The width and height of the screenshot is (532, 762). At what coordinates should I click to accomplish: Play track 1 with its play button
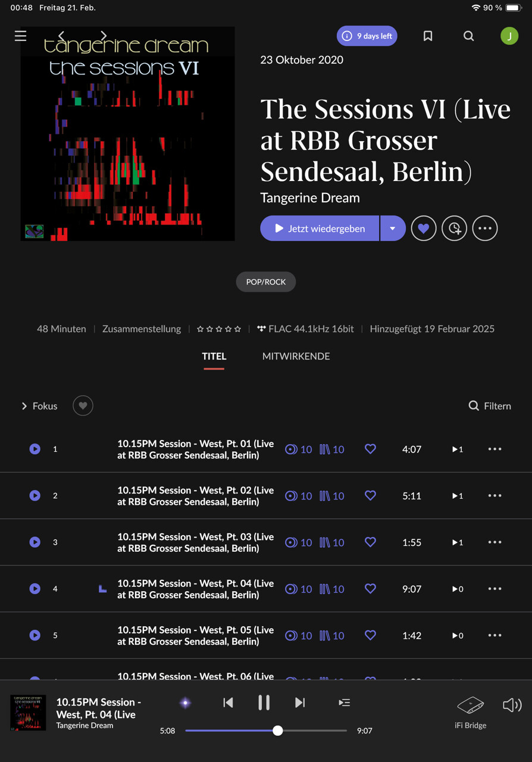35,449
